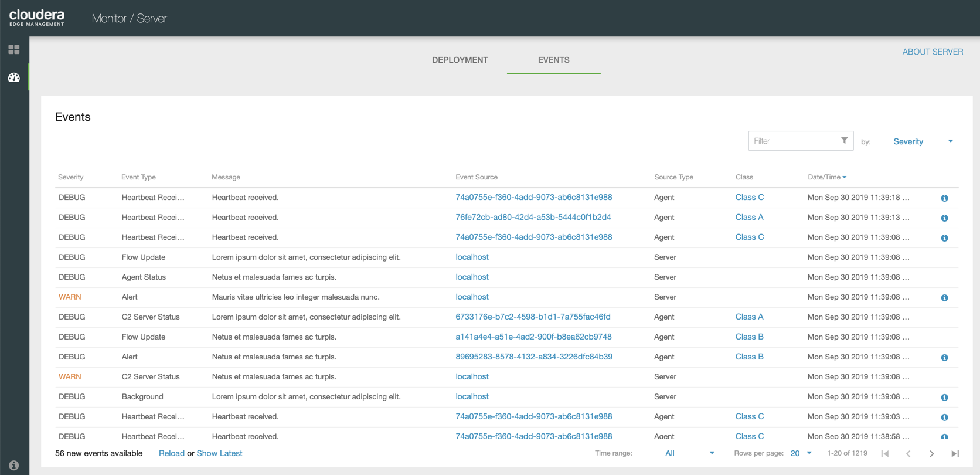Show info for the Background event row
Image resolution: width=980 pixels, height=475 pixels.
pos(944,398)
